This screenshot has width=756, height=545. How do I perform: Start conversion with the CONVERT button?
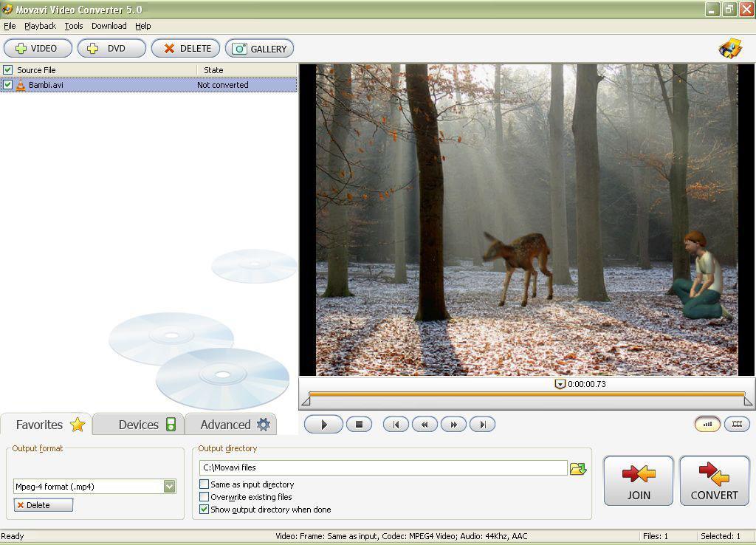[713, 481]
